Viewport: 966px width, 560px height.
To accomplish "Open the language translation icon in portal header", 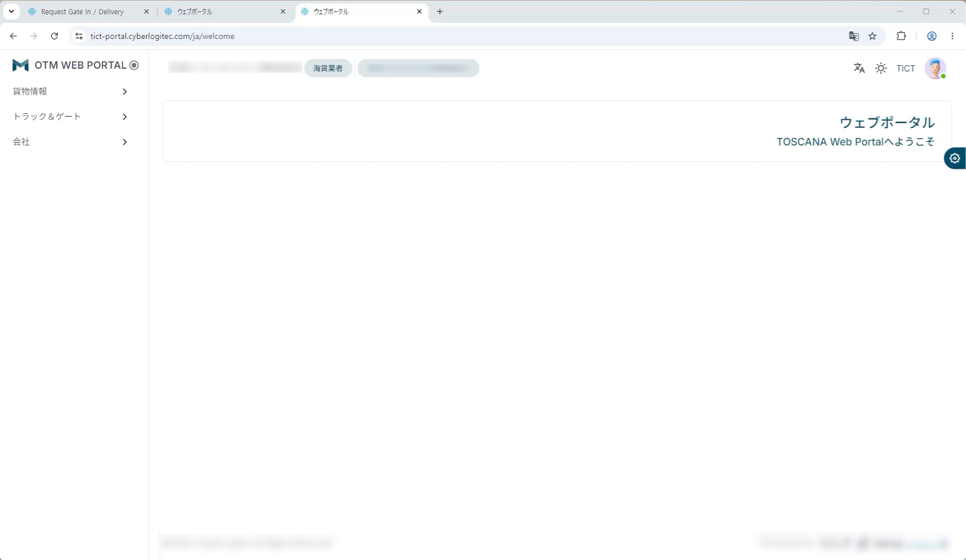I will pyautogui.click(x=859, y=68).
